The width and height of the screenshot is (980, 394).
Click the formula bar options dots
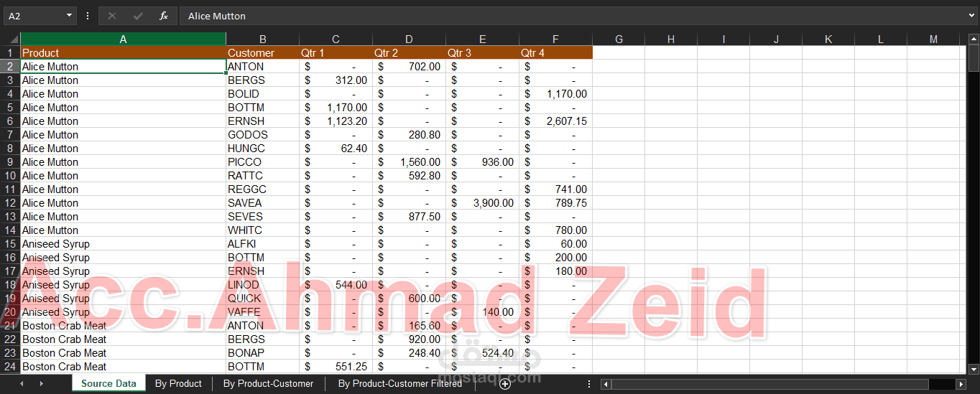coord(88,16)
